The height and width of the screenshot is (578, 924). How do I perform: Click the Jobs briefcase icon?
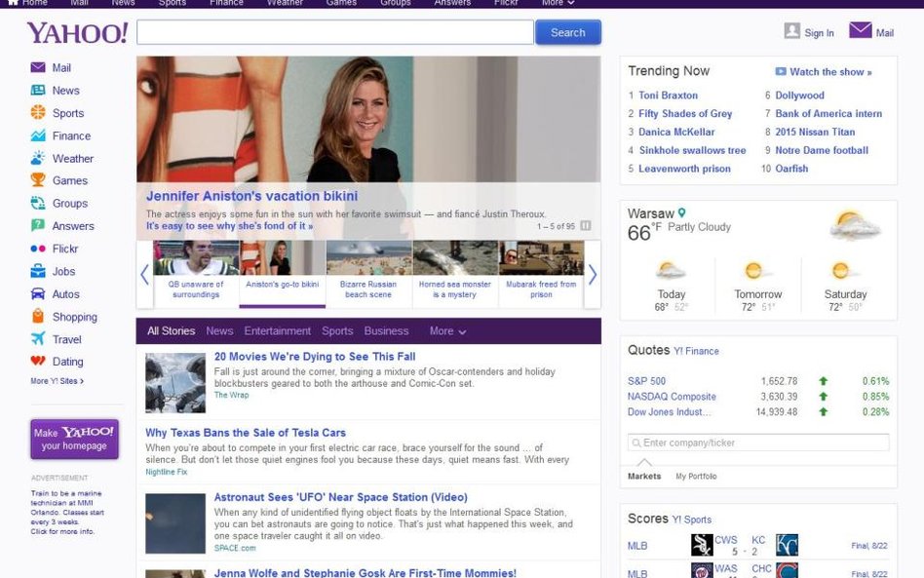(x=38, y=271)
